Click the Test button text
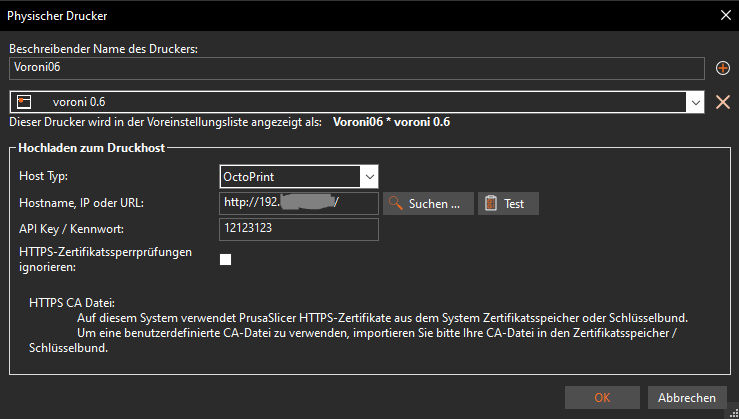739x419 pixels. tap(514, 204)
